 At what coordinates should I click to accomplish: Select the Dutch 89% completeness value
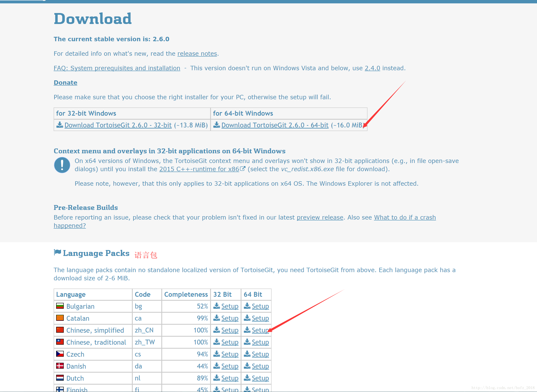coord(202,378)
